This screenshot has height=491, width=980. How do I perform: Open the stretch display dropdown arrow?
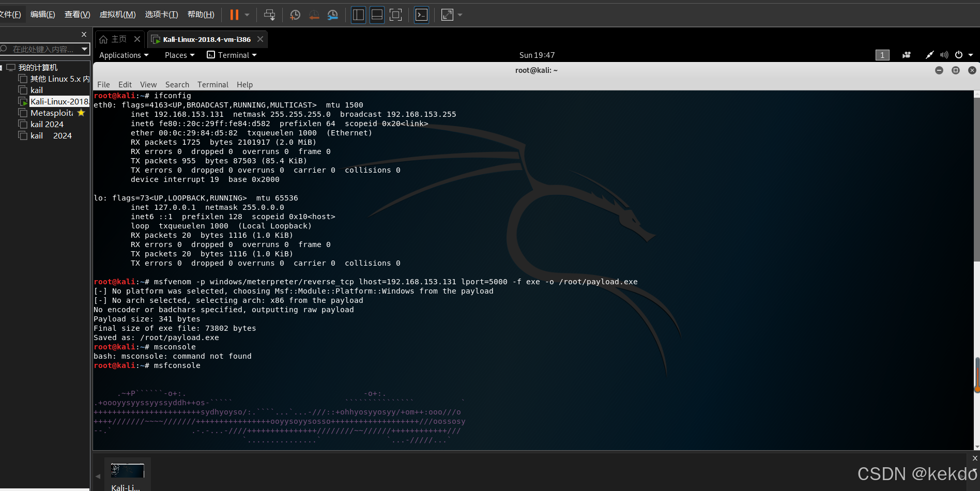coord(460,15)
